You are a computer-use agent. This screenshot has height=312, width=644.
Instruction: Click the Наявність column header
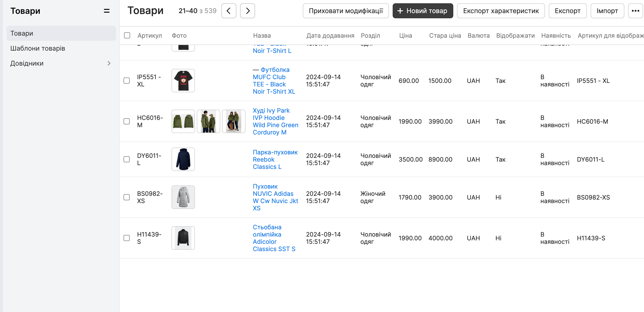556,36
